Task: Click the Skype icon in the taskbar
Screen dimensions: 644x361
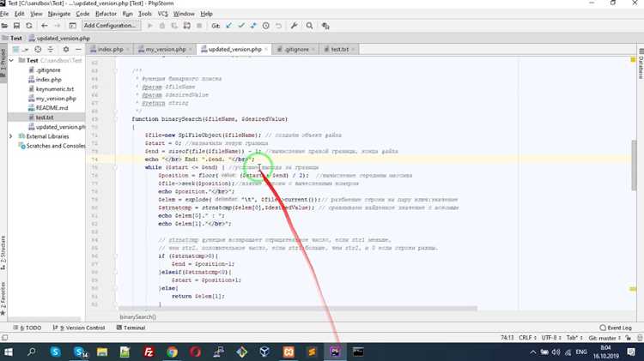Action: click(x=56, y=352)
